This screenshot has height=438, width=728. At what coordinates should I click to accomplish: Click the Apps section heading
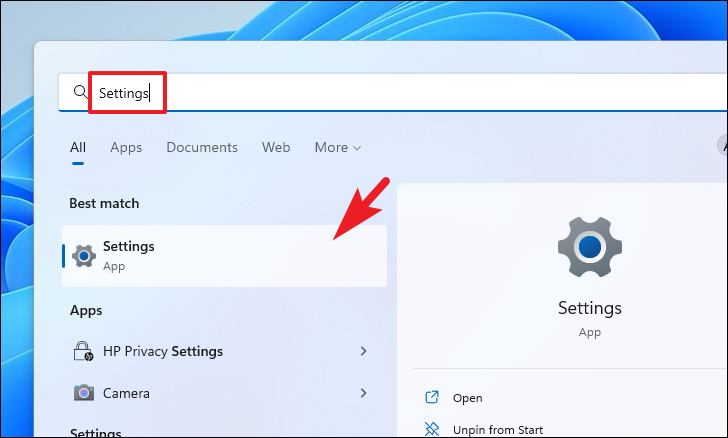[x=86, y=310]
